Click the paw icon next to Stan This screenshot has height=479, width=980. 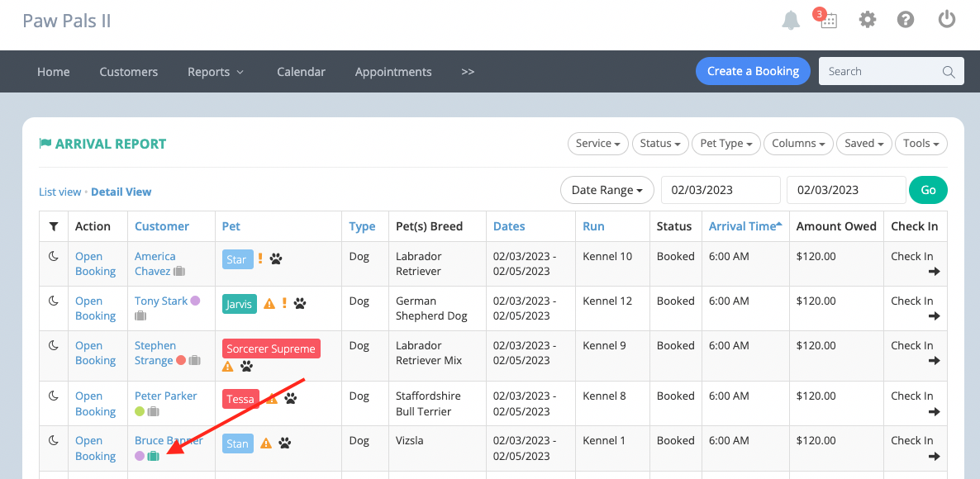tap(285, 443)
